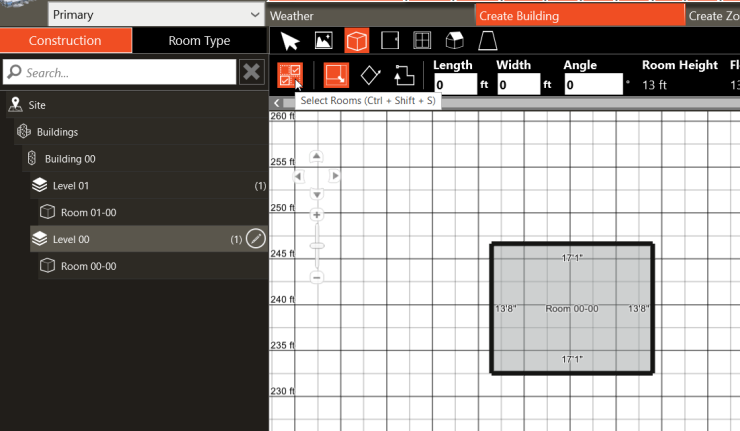The height and width of the screenshot is (431, 740).
Task: Select the window grid tool icon
Action: (x=422, y=41)
